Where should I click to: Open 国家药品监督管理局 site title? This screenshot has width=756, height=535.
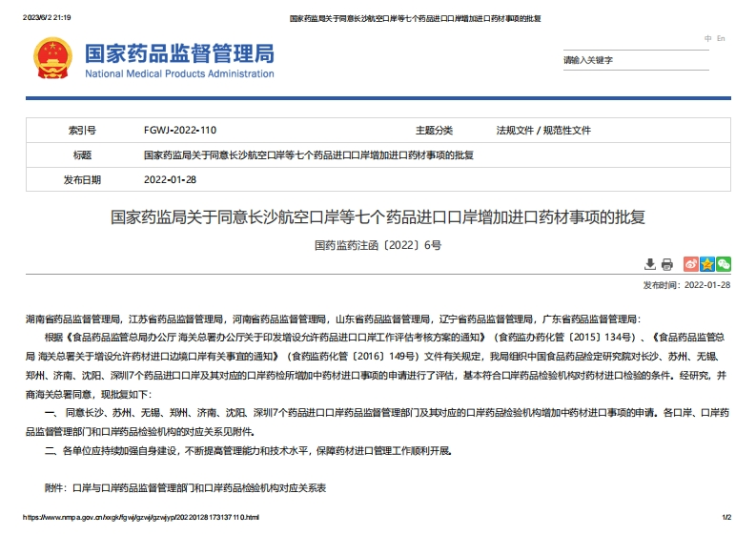[179, 51]
